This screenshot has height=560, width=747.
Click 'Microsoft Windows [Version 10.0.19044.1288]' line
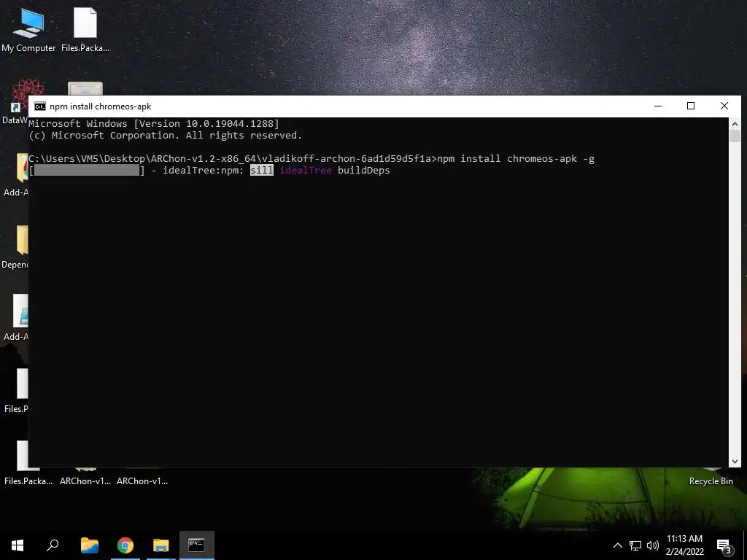[154, 124]
